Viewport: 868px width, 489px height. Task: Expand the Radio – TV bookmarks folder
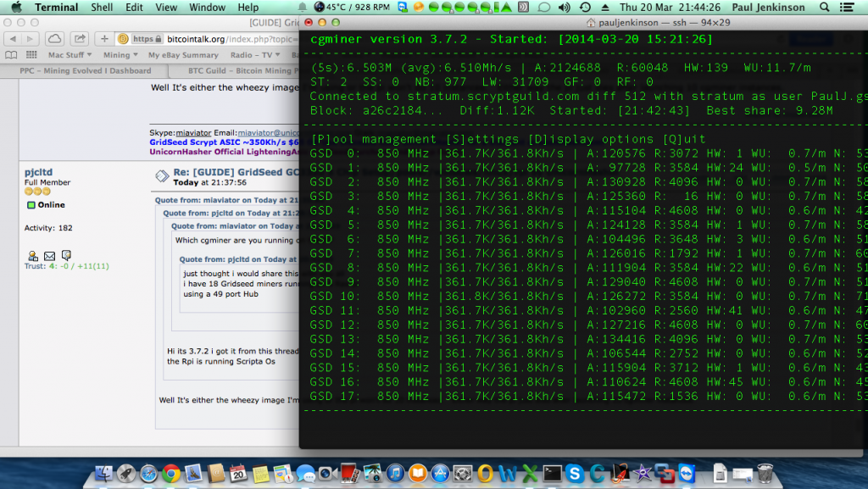point(255,55)
